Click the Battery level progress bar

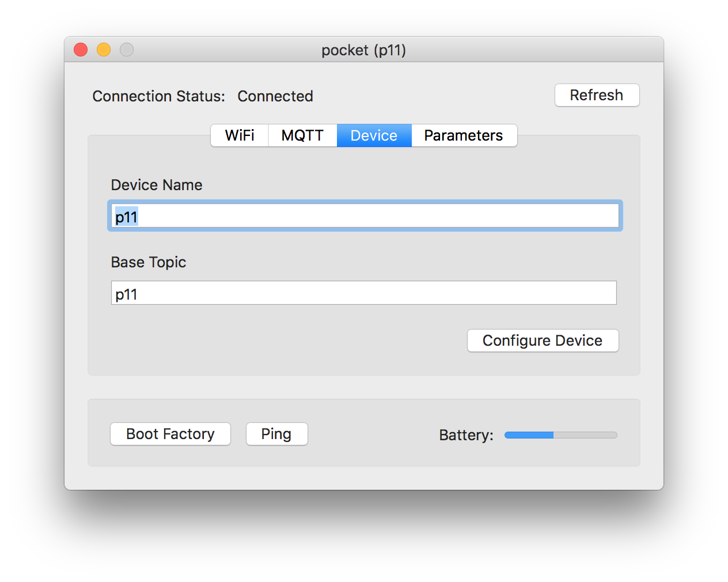560,435
